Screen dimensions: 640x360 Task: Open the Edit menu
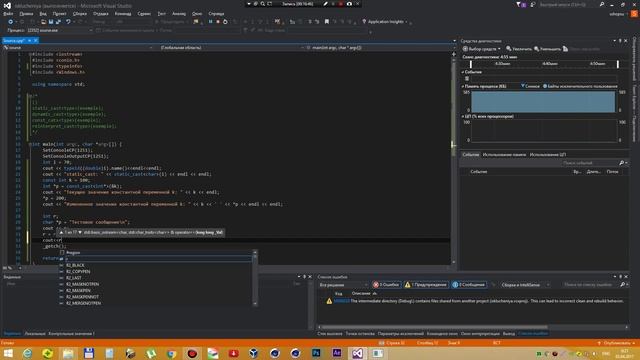click(26, 13)
